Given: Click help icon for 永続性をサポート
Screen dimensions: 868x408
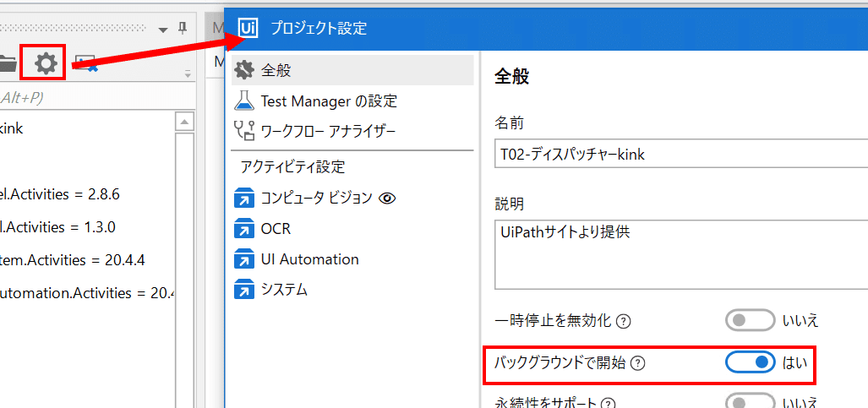Looking at the screenshot, I should tap(609, 404).
